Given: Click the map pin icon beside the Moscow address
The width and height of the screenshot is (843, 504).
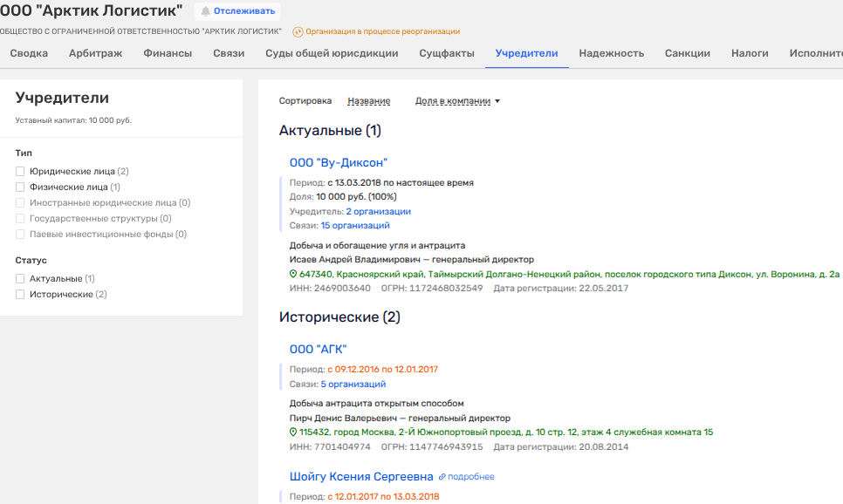Looking at the screenshot, I should 293,432.
